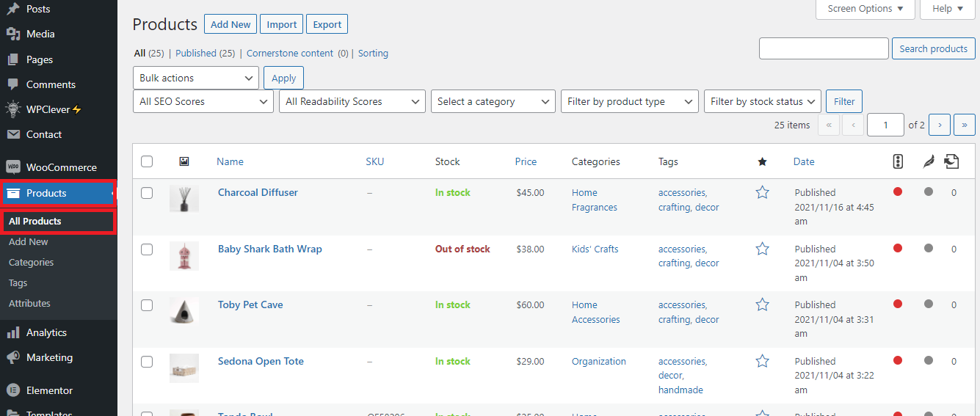Viewport: 980px width, 416px height.
Task: Click the Pages icon in sidebar
Action: (x=13, y=59)
